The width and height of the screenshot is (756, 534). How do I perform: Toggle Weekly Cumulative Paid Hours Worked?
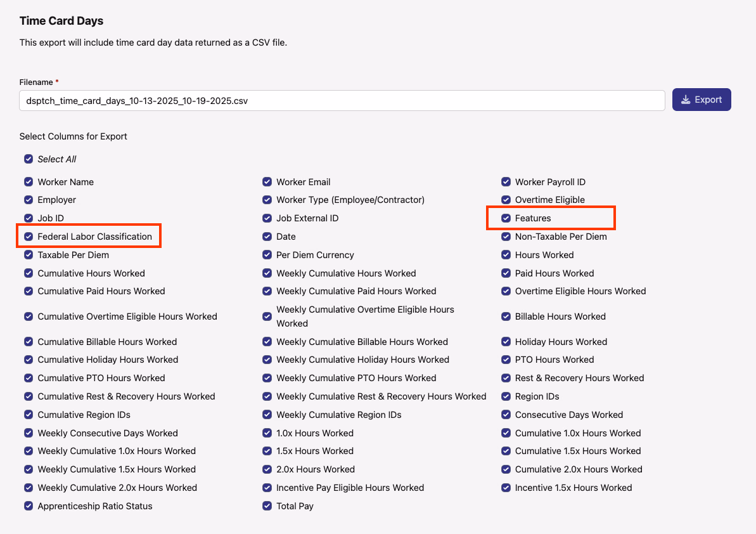[x=267, y=291]
